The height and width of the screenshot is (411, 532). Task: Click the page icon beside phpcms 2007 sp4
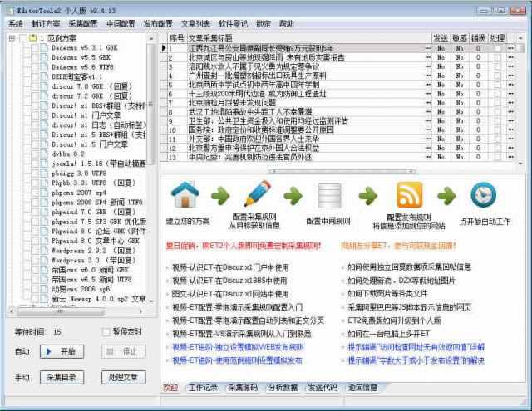point(44,193)
